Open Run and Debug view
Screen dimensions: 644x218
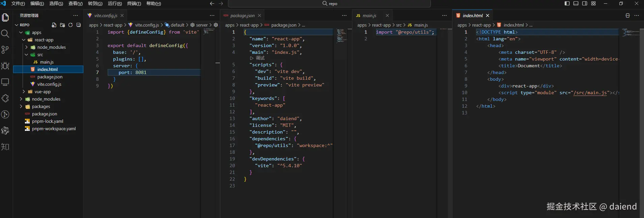5,66
